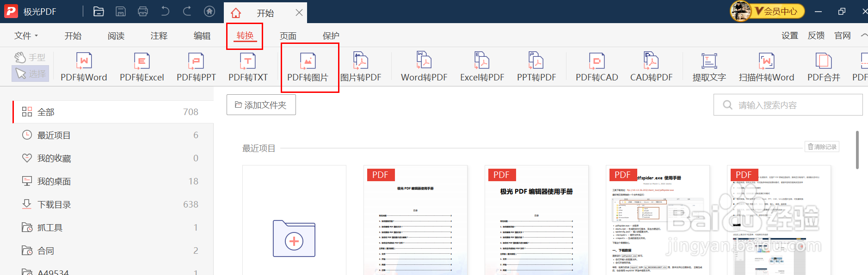Click the 极光PDF app logo
The width and height of the screenshot is (868, 275).
[11, 12]
